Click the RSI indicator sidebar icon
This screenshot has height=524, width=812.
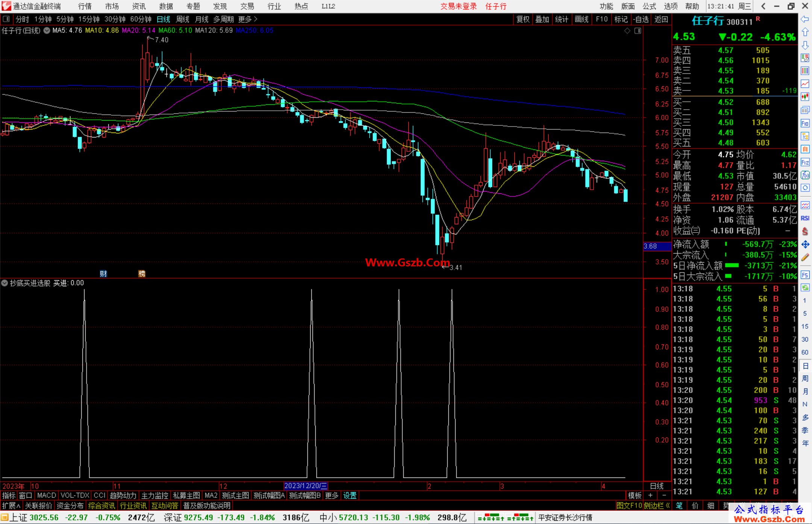[x=805, y=218]
